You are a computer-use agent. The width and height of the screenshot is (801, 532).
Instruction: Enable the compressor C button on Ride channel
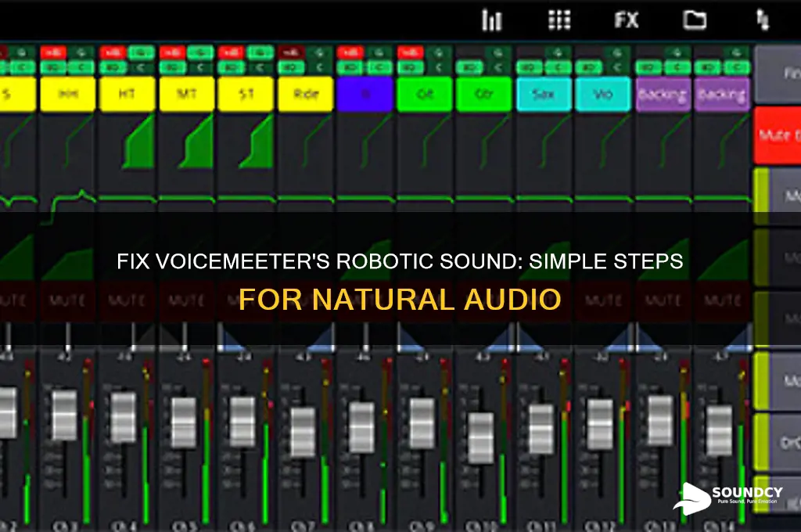click(x=319, y=67)
